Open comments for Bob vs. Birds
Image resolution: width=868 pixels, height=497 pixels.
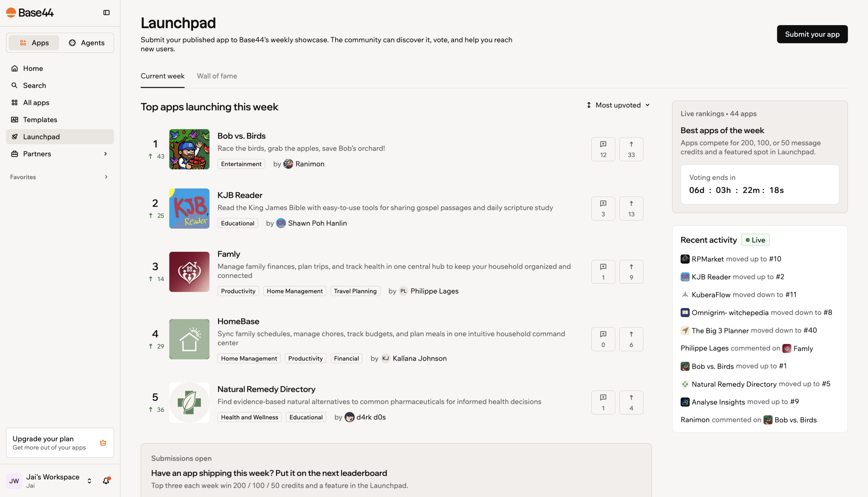click(x=603, y=149)
